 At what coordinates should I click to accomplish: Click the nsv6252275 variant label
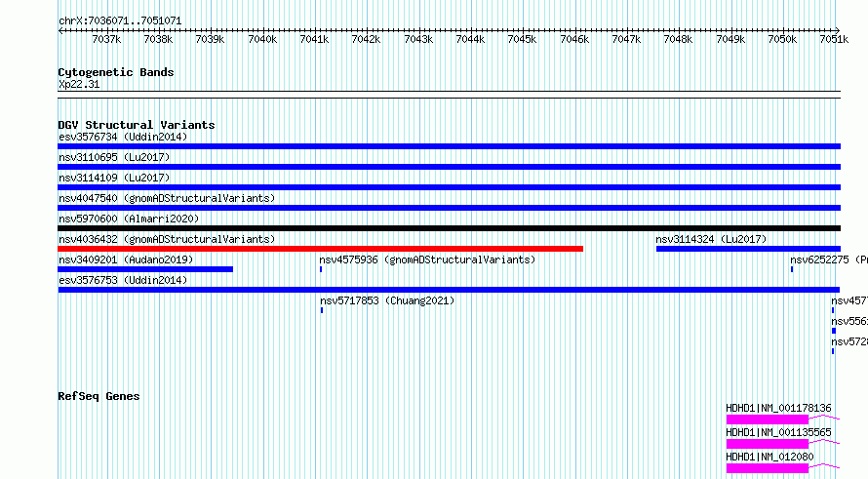(829, 259)
